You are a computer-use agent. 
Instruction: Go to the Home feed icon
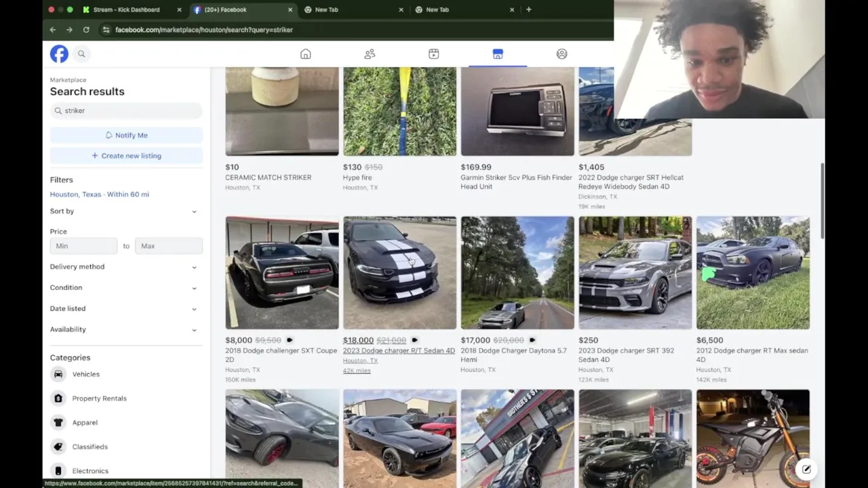click(x=306, y=54)
